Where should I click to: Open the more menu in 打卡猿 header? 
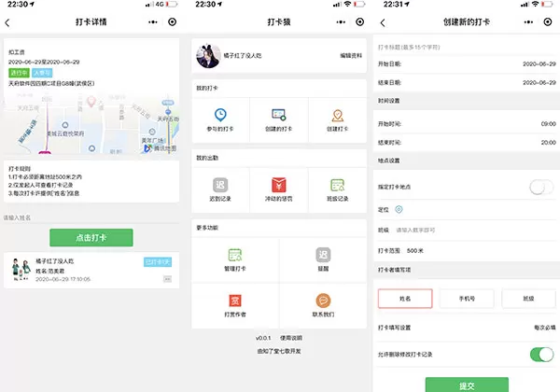[x=341, y=22]
